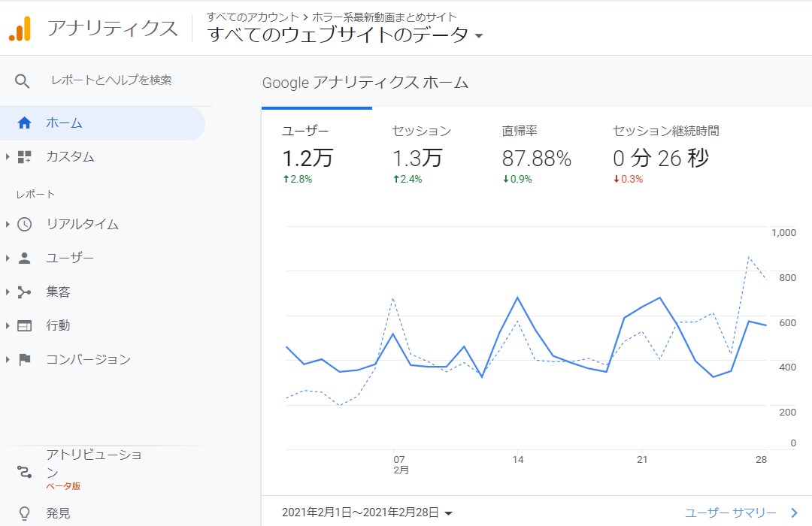Click the 28 date axis label
The width and height of the screenshot is (812, 526).
point(761,460)
